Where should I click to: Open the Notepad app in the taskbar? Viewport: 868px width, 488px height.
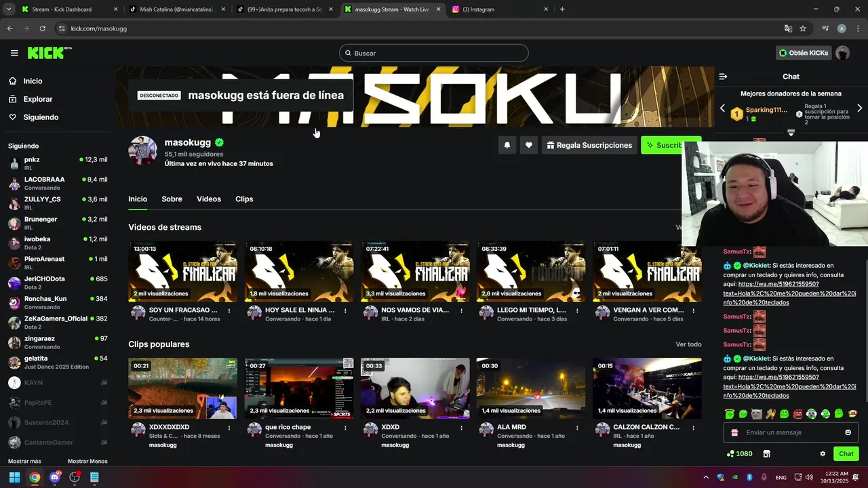[94, 477]
